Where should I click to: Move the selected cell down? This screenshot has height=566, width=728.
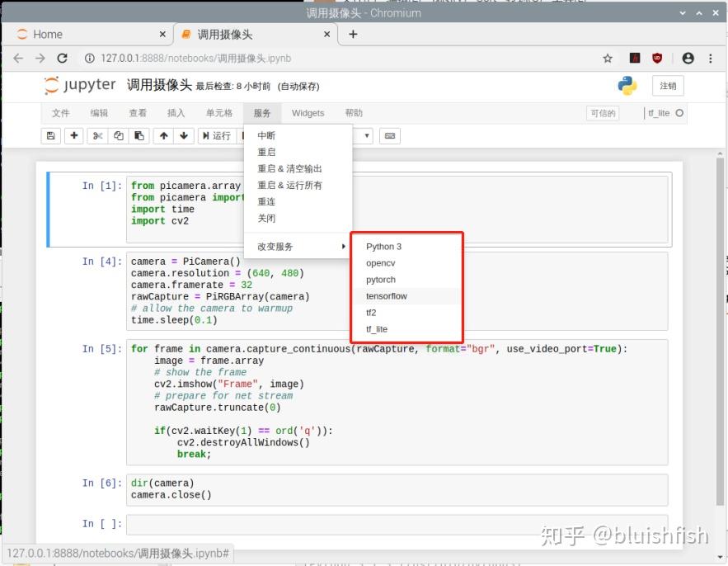(183, 135)
